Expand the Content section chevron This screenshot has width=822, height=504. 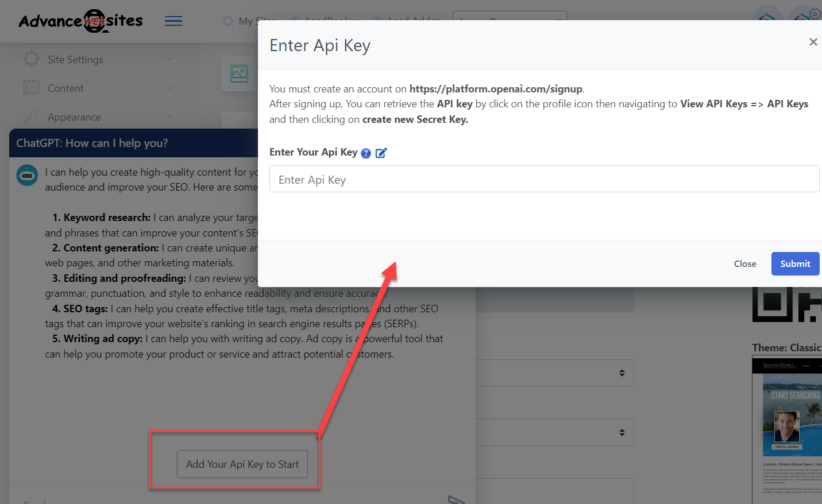point(169,88)
